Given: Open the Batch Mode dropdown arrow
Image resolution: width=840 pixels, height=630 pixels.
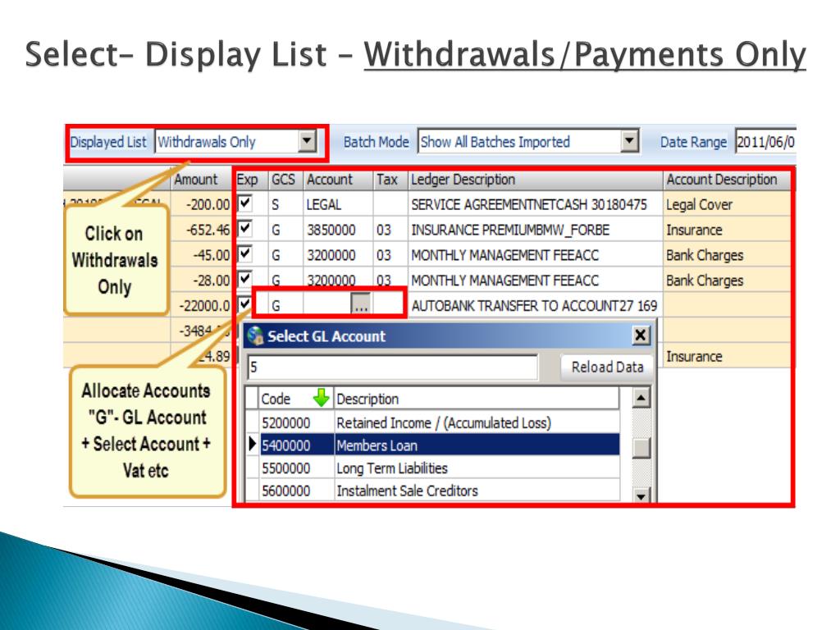Looking at the screenshot, I should coord(630,141).
